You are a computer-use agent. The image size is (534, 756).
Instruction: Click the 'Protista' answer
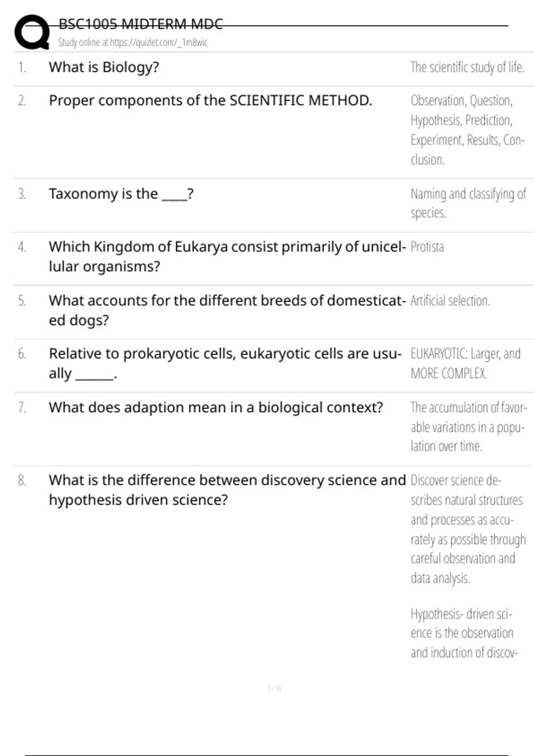(427, 247)
